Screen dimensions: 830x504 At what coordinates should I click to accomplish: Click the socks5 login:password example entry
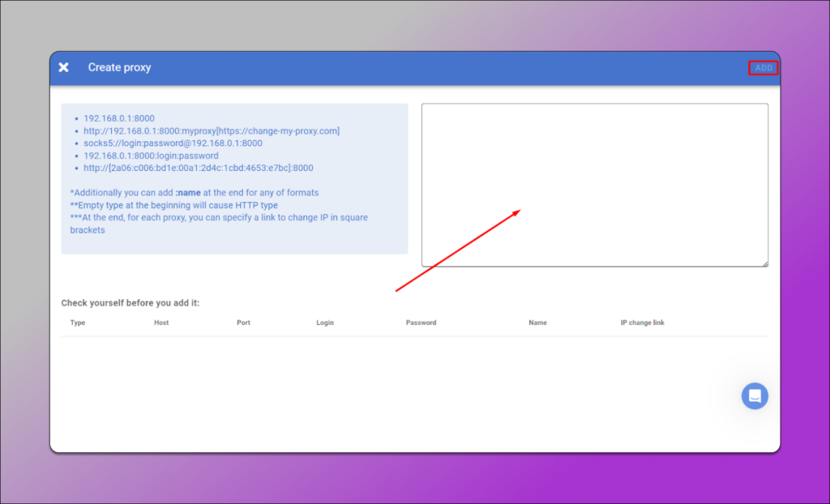coord(173,143)
